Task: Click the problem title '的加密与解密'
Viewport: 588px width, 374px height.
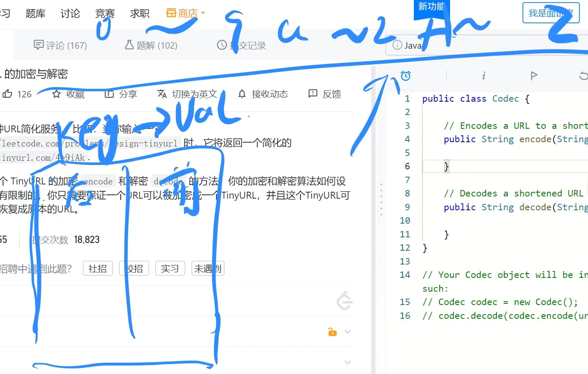Action: (35, 74)
